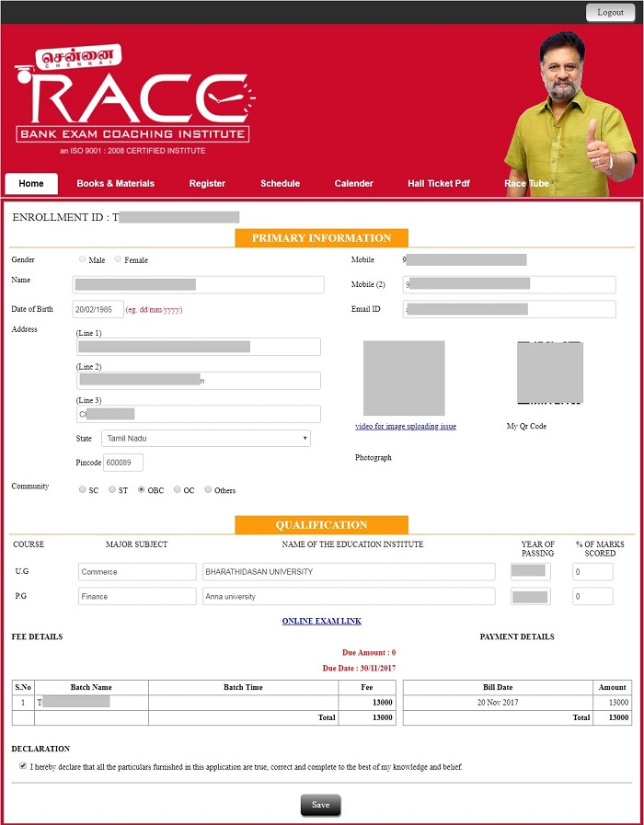The width and height of the screenshot is (644, 825).
Task: Click the Email ID input field
Action: click(510, 309)
